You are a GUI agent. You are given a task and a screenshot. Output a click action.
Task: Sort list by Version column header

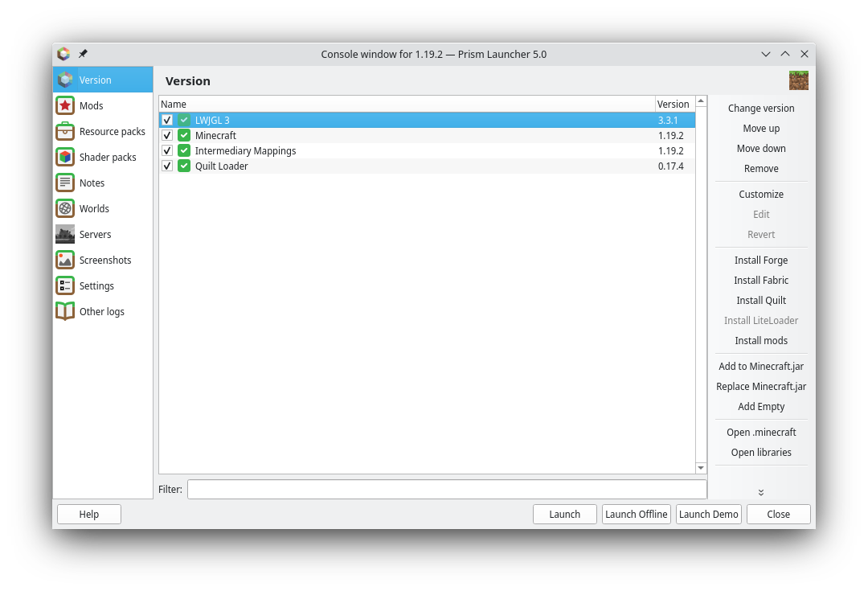tap(673, 104)
